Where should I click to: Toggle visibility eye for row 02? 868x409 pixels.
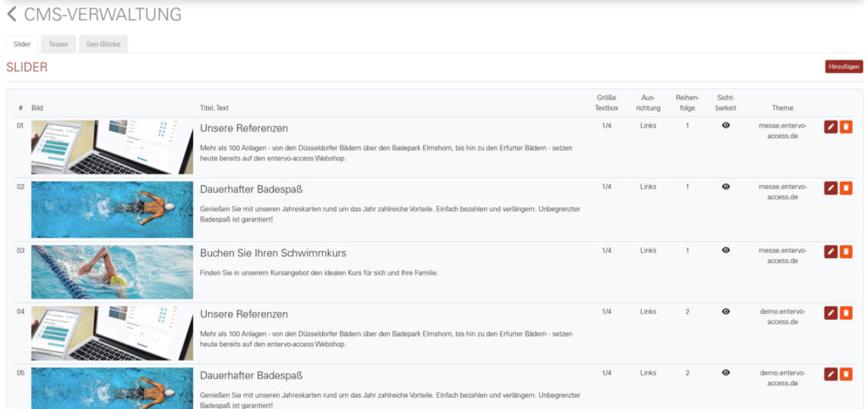pyautogui.click(x=726, y=187)
